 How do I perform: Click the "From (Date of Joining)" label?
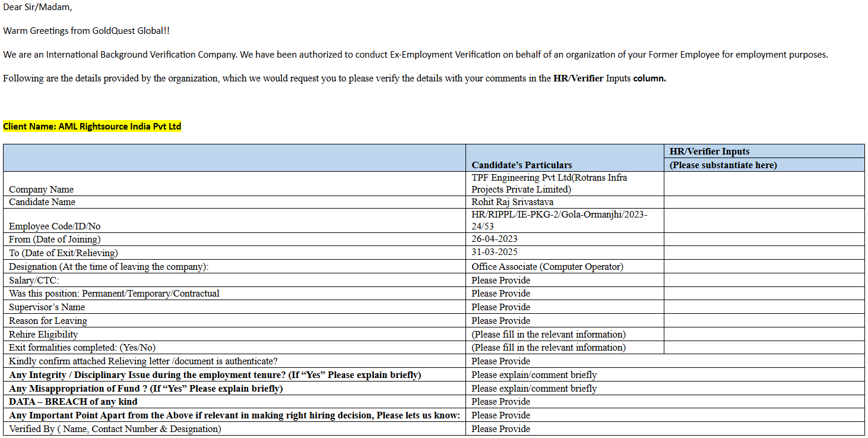[55, 240]
